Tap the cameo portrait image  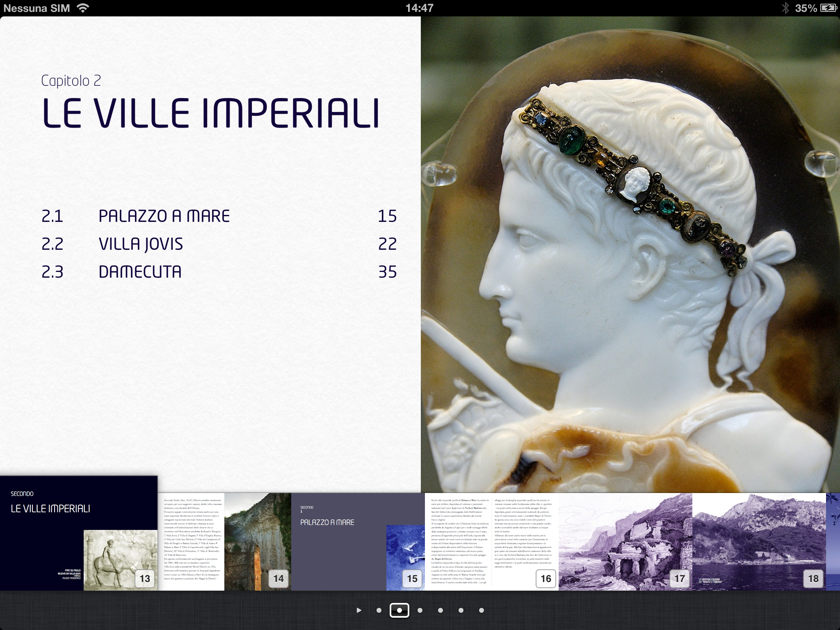tap(630, 254)
